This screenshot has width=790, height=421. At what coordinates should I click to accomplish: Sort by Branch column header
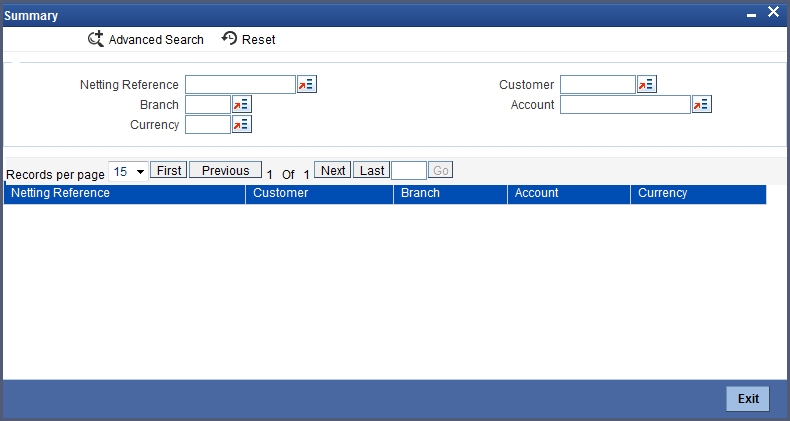point(450,193)
